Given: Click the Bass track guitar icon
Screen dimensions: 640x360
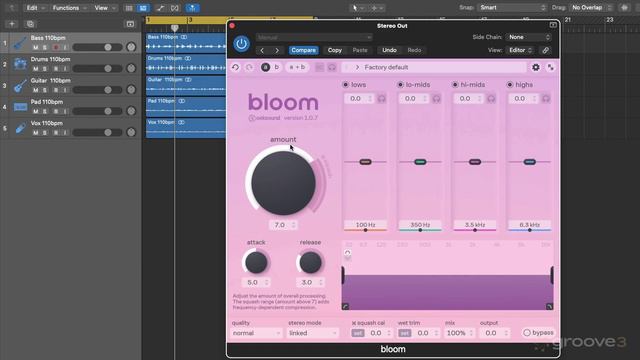Looking at the screenshot, I should coord(20,43).
